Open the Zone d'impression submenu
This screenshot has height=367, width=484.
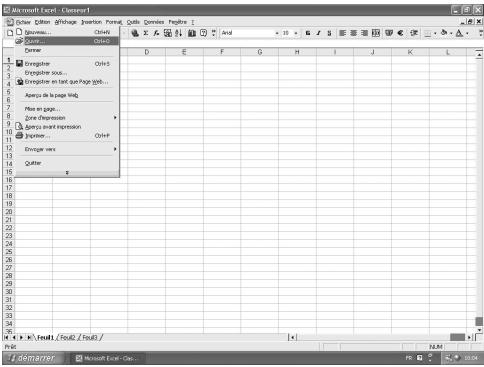click(x=67, y=118)
